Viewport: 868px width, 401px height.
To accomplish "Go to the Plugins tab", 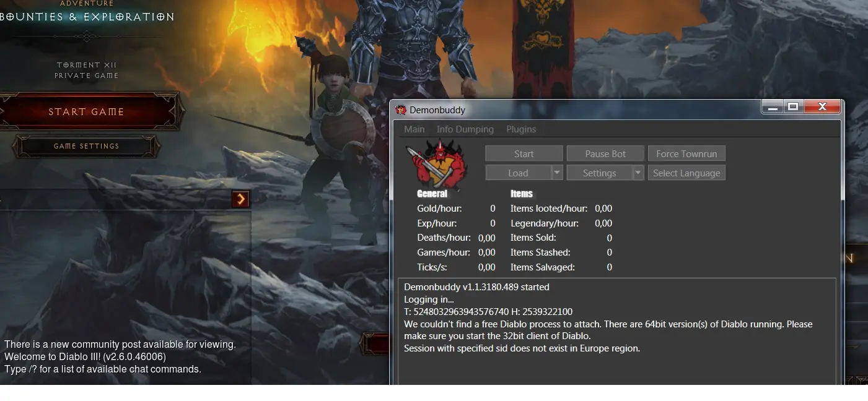I will 521,129.
